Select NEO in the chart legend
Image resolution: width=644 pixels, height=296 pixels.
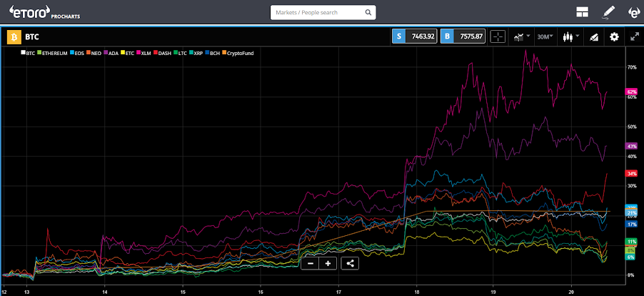[x=94, y=53]
